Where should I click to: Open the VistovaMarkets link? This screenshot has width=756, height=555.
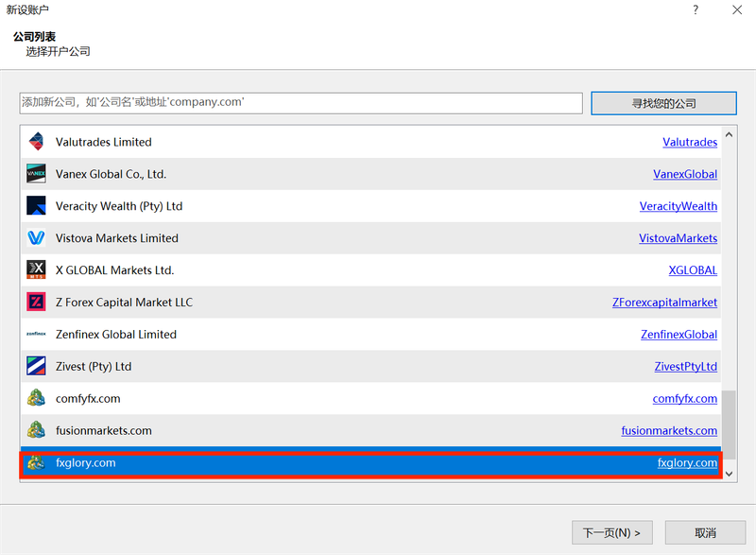pos(678,238)
